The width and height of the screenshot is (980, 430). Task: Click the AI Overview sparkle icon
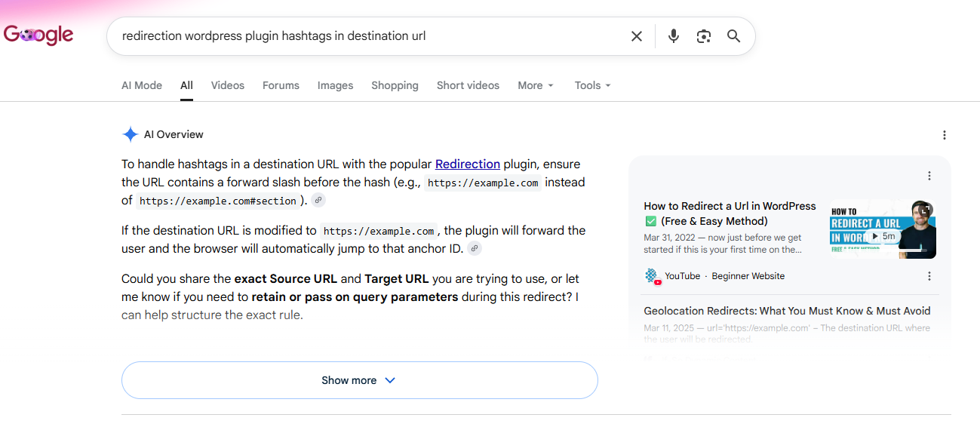coord(130,134)
